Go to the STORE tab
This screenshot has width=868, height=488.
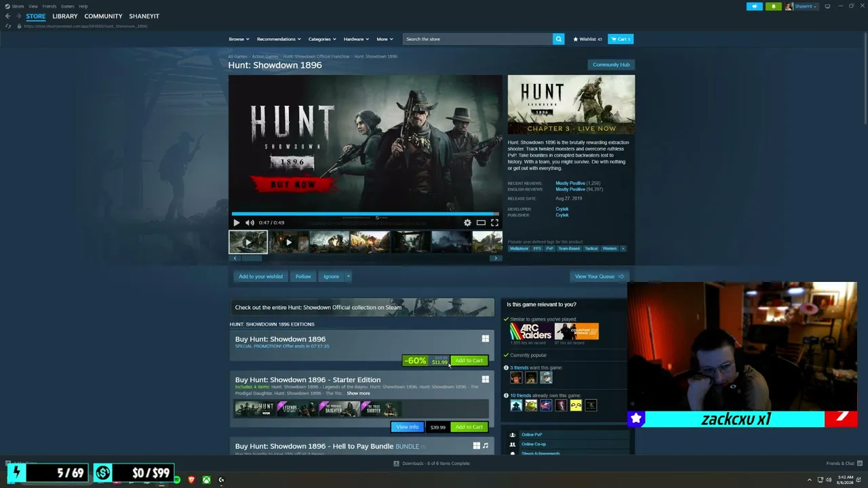pos(36,16)
